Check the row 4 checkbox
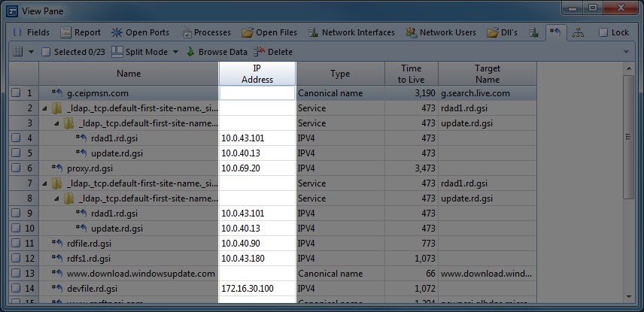 [16, 138]
